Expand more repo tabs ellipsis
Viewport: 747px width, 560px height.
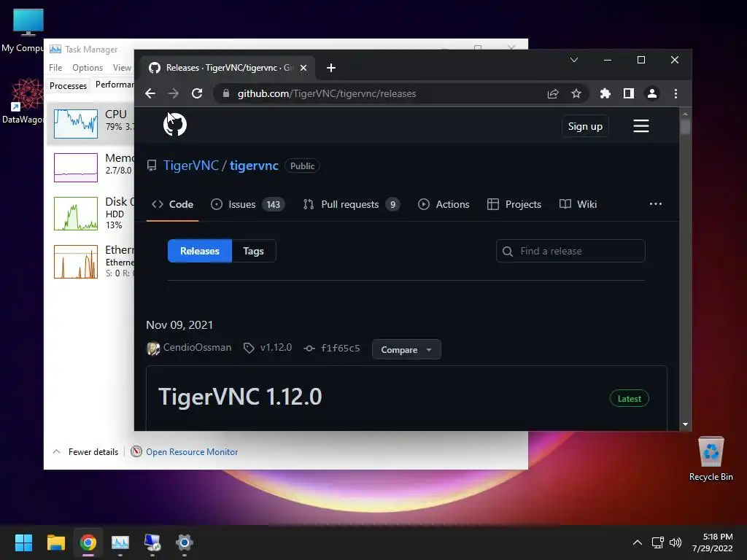[656, 204]
